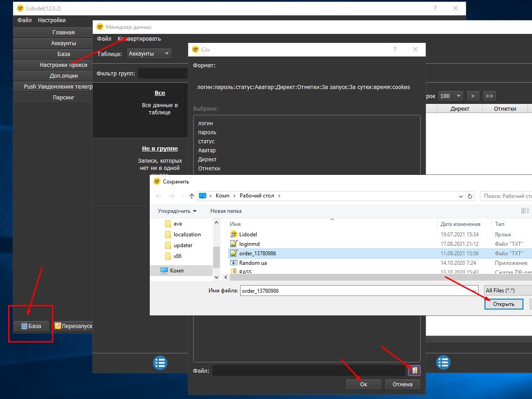Sort files by Дата изменения column

point(461,224)
